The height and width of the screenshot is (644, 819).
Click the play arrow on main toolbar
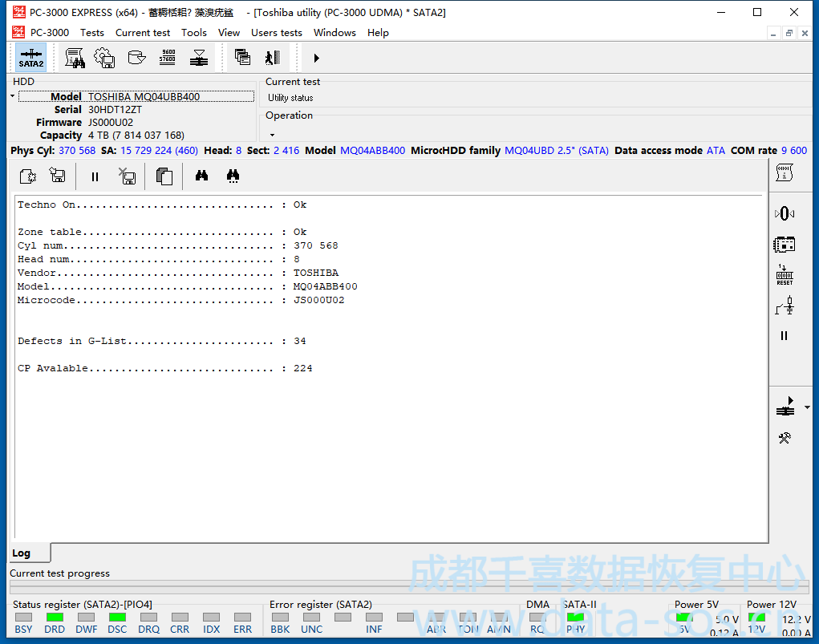coord(316,58)
